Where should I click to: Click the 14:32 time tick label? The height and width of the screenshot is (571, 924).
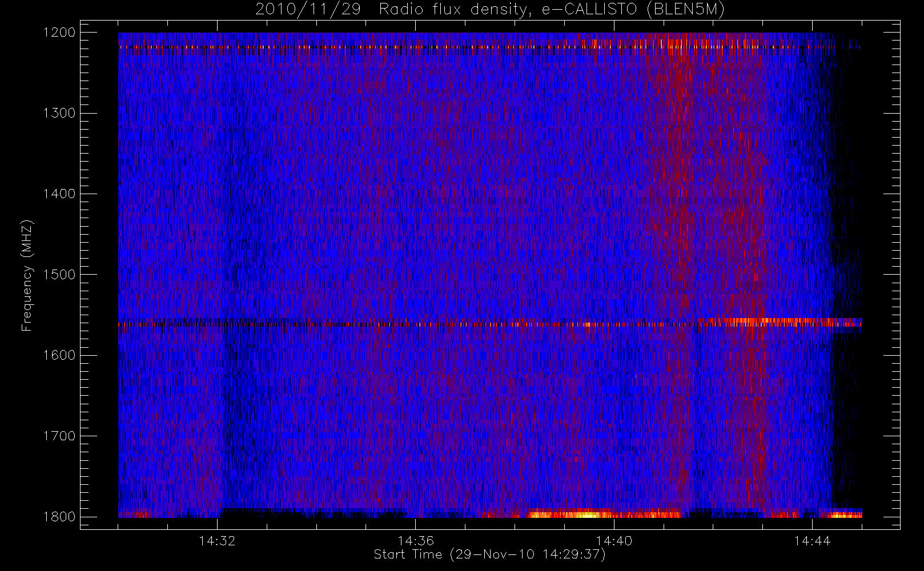coord(217,541)
